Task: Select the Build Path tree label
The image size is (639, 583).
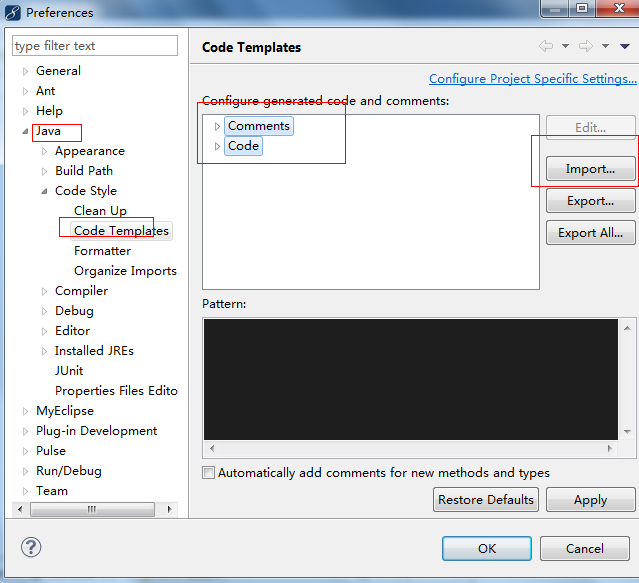Action: pos(84,171)
